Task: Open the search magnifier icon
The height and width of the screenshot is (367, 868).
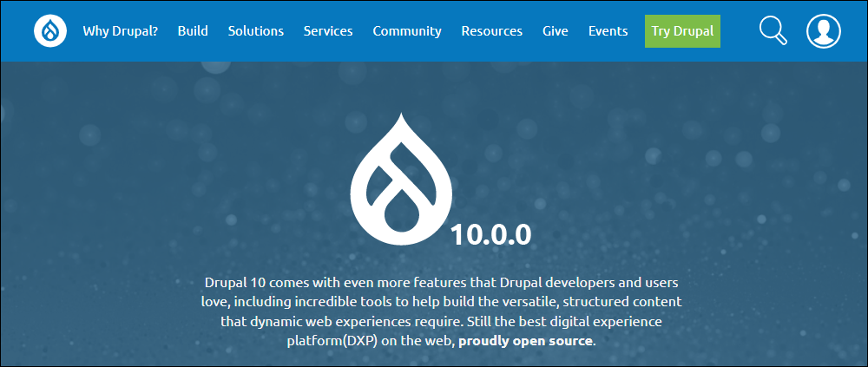Action: [773, 30]
